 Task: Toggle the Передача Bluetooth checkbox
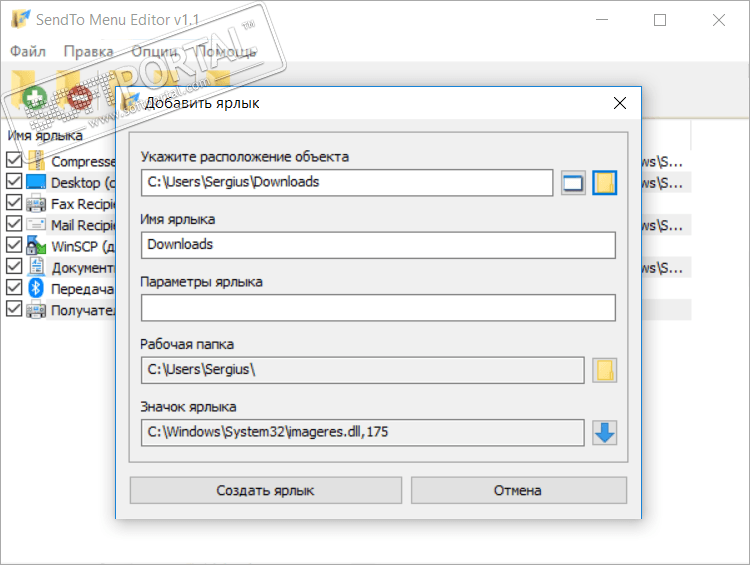pyautogui.click(x=14, y=288)
